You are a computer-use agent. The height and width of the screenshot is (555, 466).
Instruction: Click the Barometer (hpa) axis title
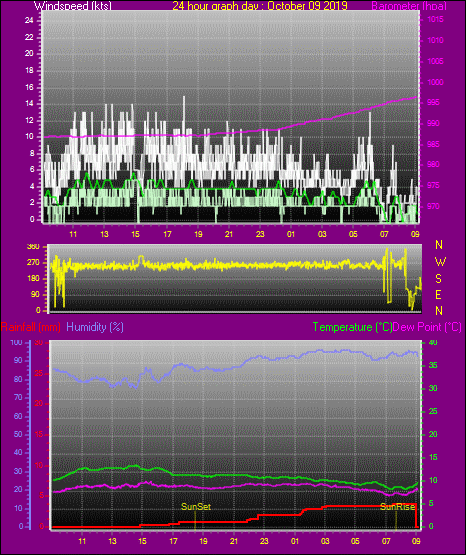pos(409,6)
